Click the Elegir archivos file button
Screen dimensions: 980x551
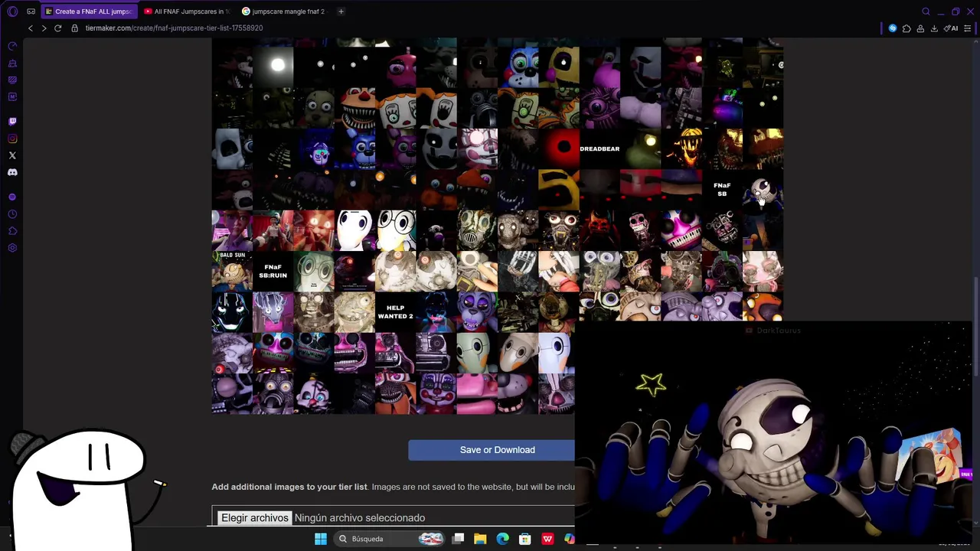coord(255,518)
